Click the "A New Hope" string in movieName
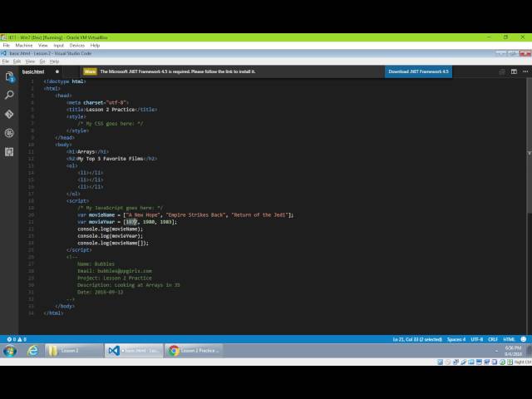 (143, 214)
